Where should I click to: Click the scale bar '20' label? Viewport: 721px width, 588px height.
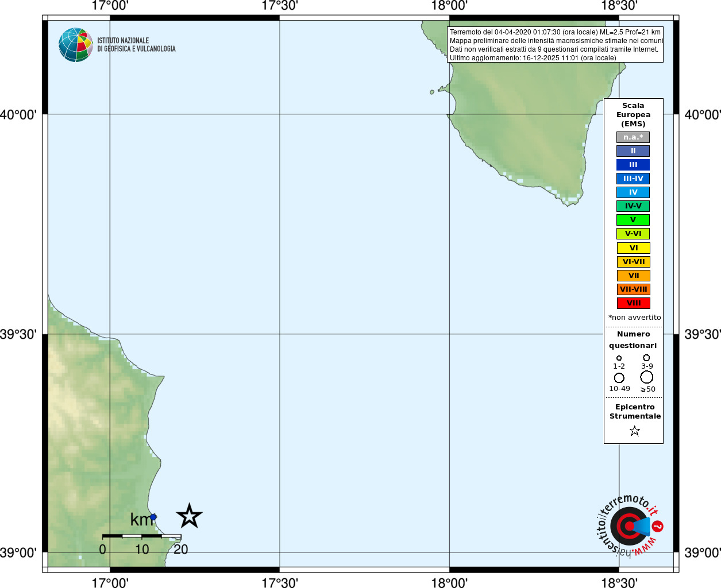click(181, 550)
